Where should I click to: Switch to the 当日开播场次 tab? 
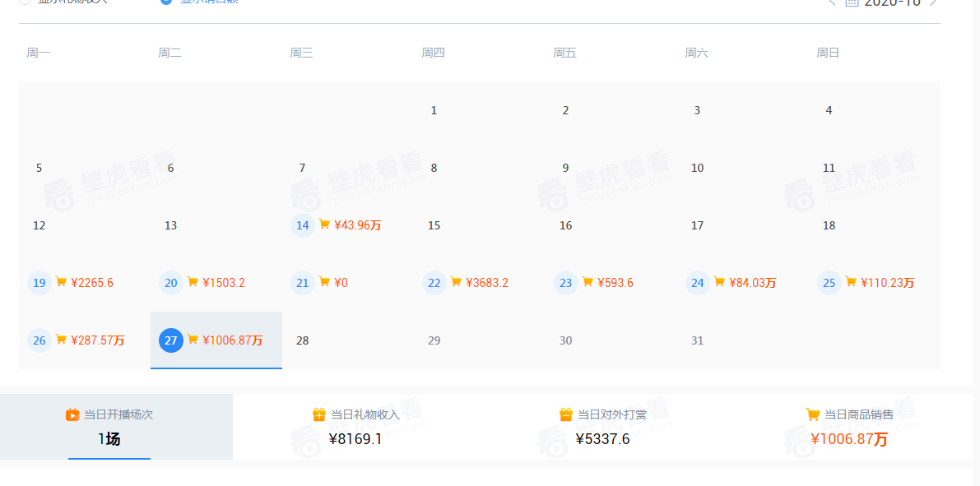109,427
